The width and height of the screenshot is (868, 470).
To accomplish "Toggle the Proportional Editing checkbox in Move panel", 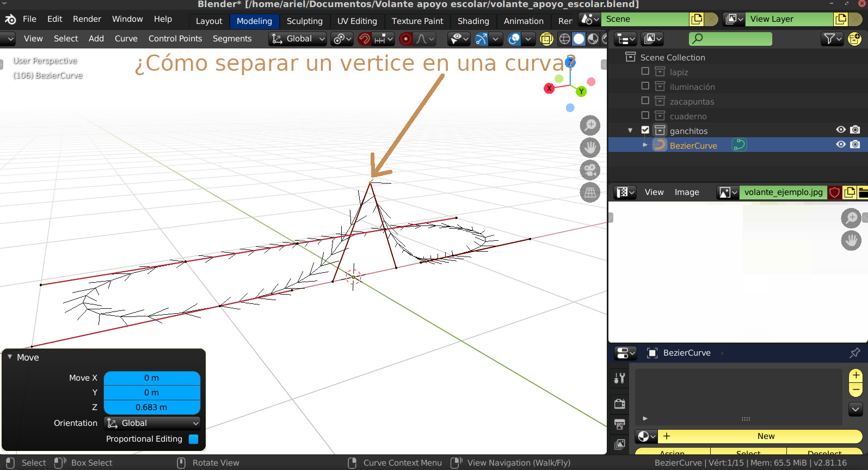I will click(193, 439).
